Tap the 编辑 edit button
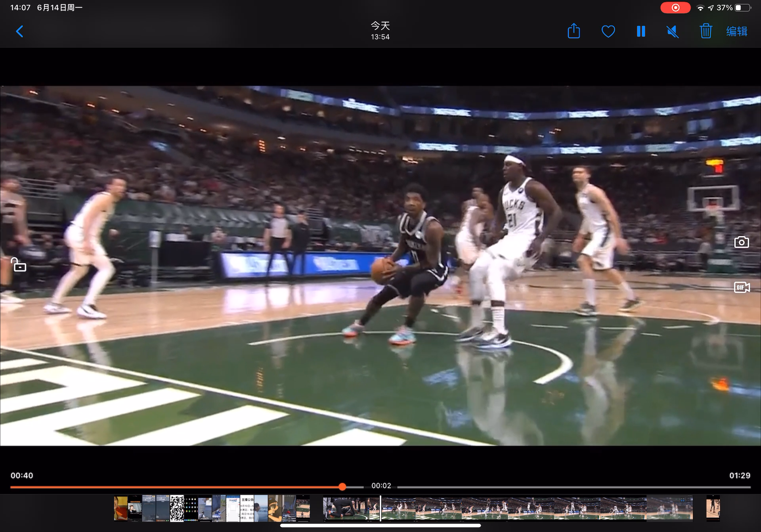This screenshot has width=761, height=532. pyautogui.click(x=736, y=31)
